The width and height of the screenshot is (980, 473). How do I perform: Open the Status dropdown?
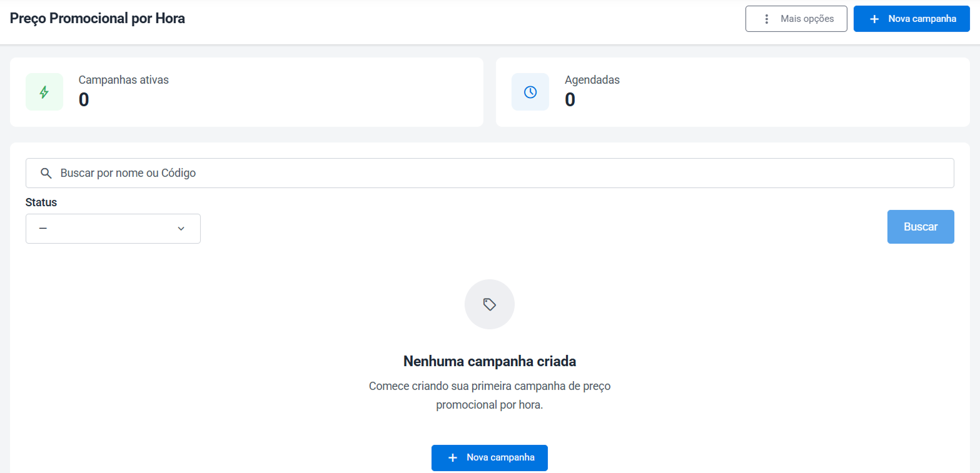point(113,229)
